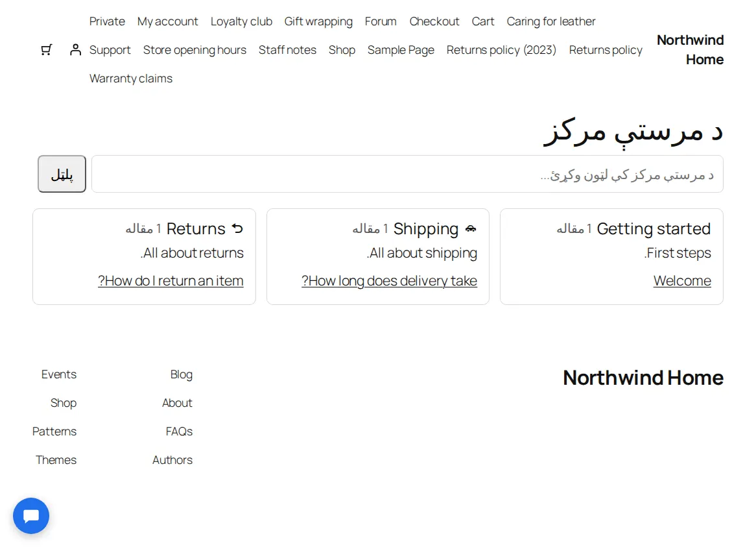This screenshot has height=547, width=756.
Task: Open the footer Events link
Action: [59, 374]
